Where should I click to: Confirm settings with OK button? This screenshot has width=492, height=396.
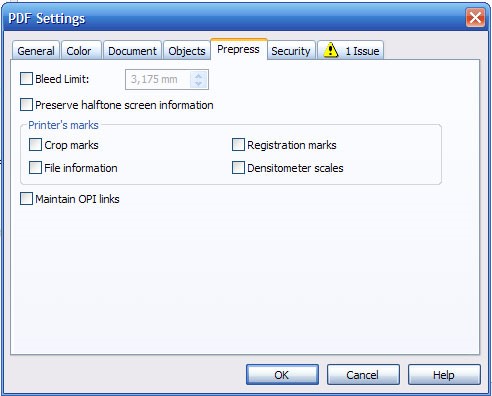point(282,375)
